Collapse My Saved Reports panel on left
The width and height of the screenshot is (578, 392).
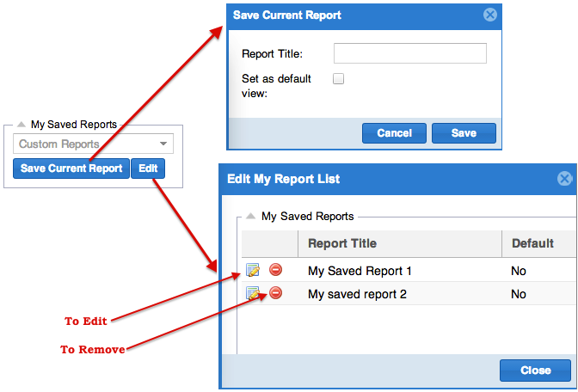(22, 124)
